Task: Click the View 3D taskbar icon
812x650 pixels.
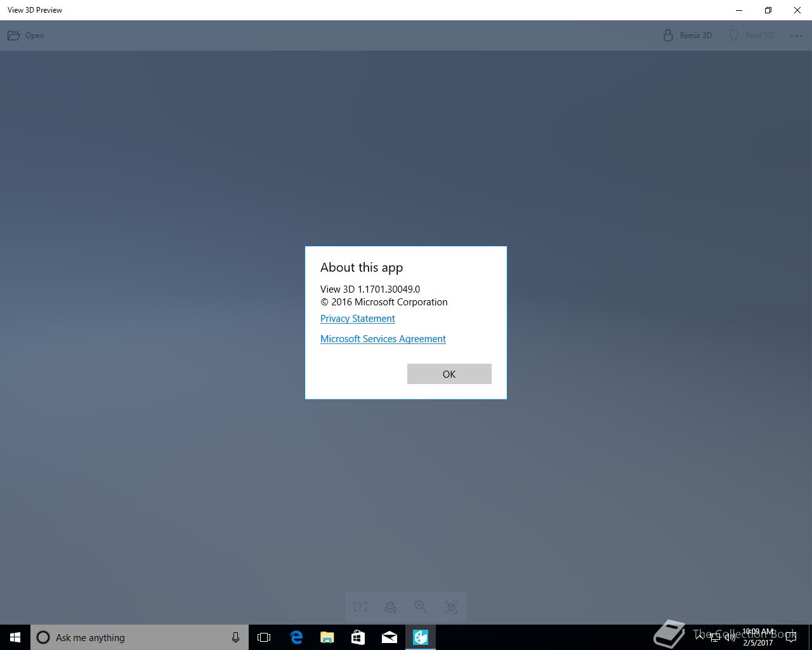Action: 421,637
